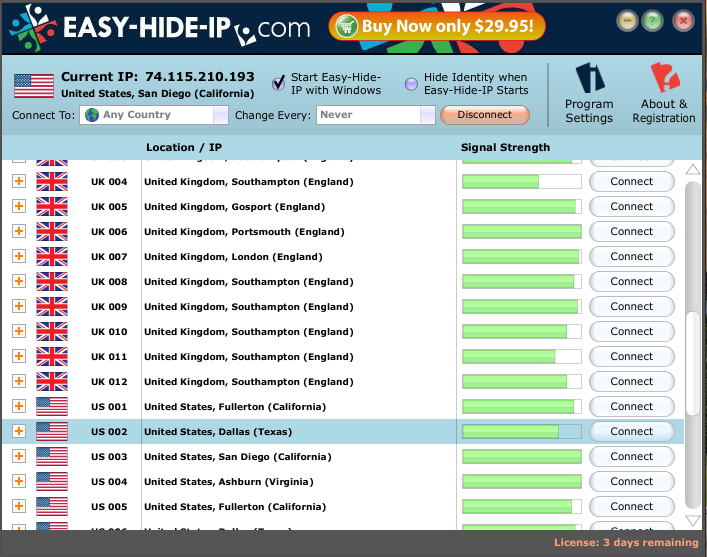Expand the UK 011 row
The image size is (707, 557).
point(19,356)
